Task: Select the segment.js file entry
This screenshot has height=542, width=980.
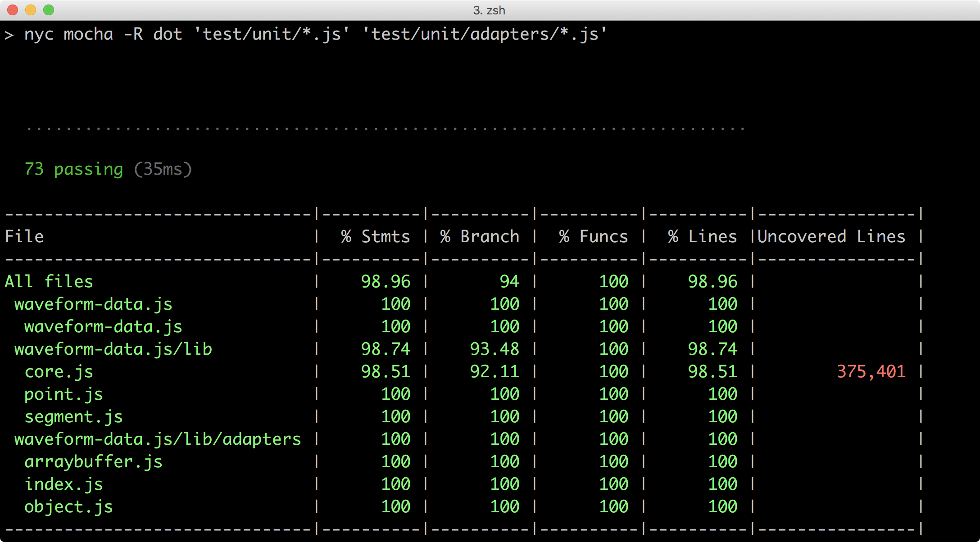Action: click(x=73, y=416)
